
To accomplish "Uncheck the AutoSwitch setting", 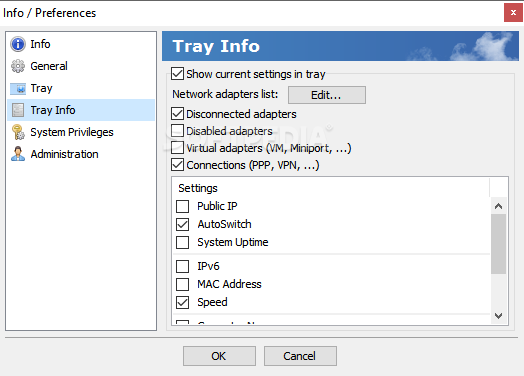I will [x=182, y=224].
